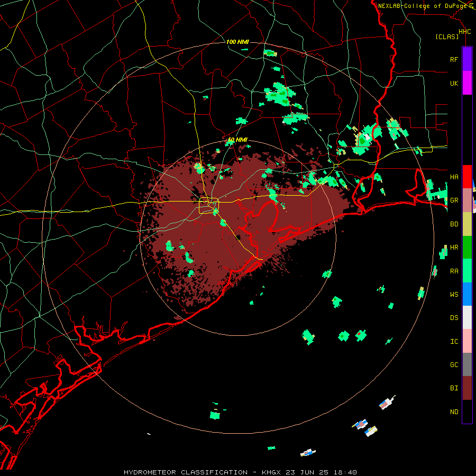Select the GR legend label
Image resolution: width=476 pixels, height=476 pixels.
(x=454, y=200)
